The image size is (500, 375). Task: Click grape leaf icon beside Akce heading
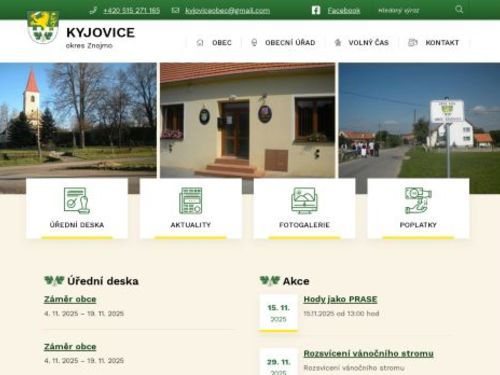click(270, 281)
